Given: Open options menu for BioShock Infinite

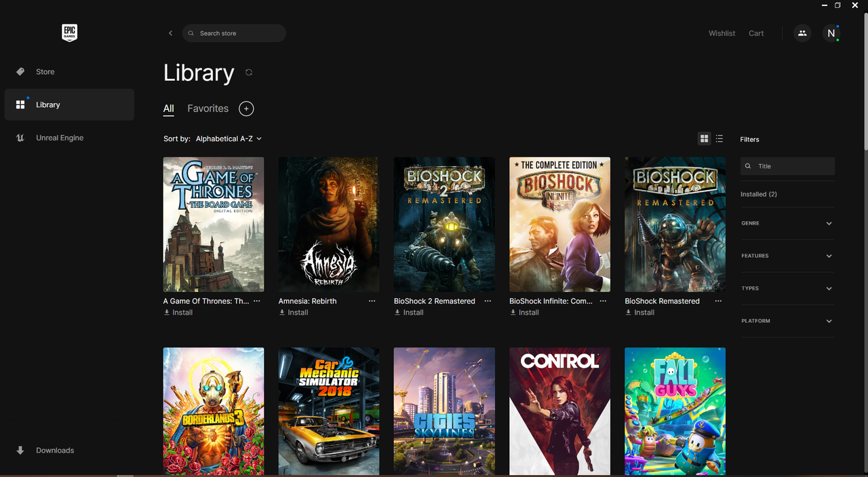Looking at the screenshot, I should point(603,301).
